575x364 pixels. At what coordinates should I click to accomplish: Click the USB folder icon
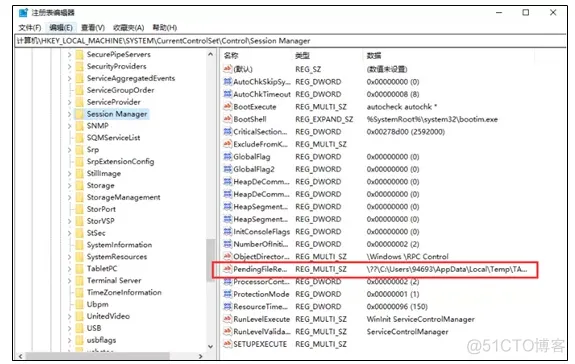click(79, 328)
